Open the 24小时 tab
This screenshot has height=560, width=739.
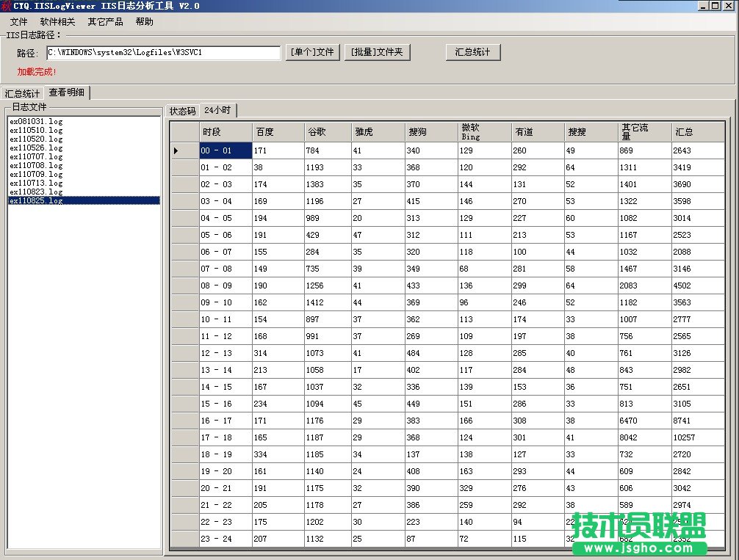click(x=217, y=111)
